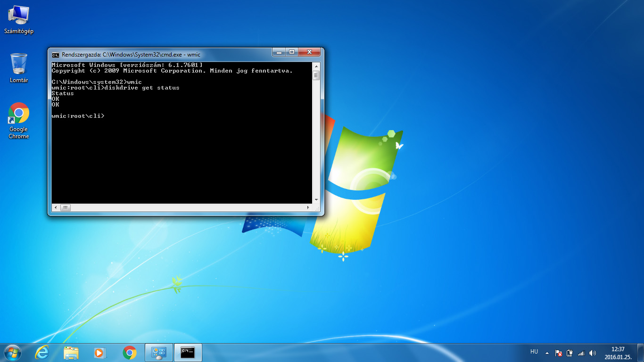
Task: Show hidden tray icons arrow
Action: (547, 353)
